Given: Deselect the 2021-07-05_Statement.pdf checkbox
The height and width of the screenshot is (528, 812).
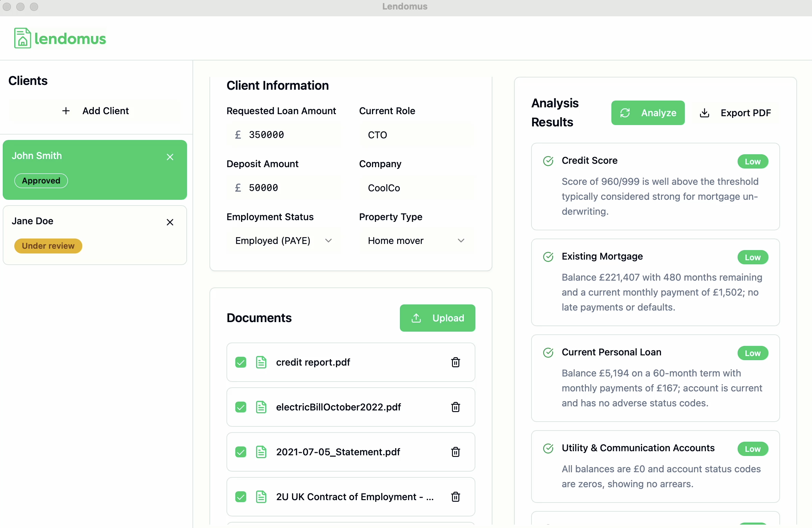Looking at the screenshot, I should (x=240, y=452).
